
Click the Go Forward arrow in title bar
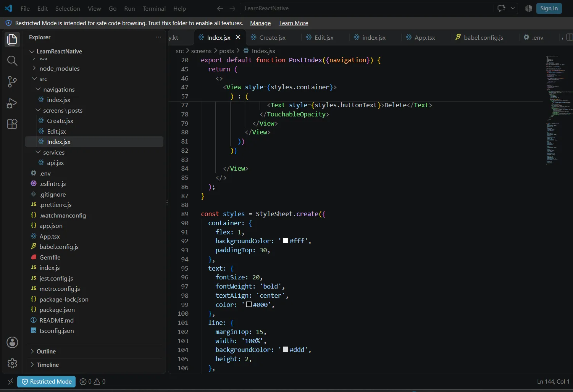pos(232,8)
